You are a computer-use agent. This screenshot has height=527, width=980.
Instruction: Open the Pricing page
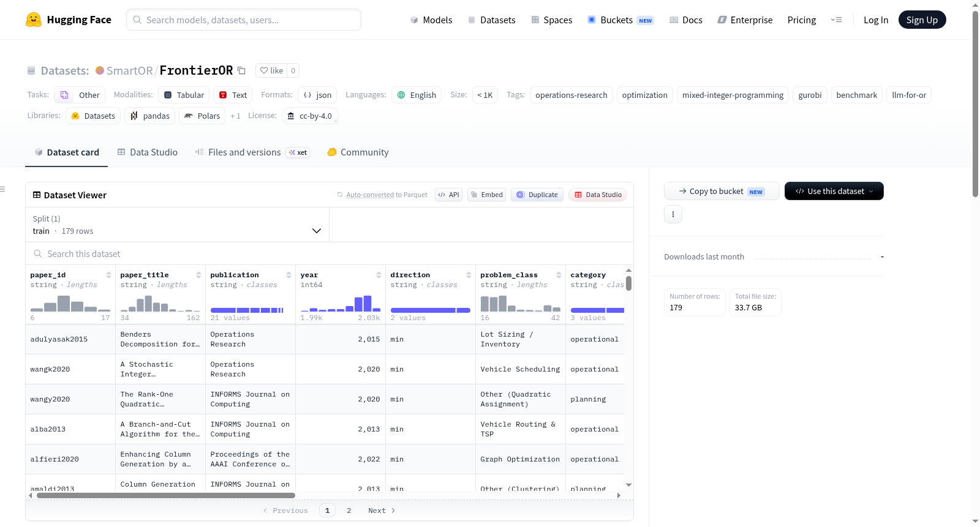pos(802,20)
